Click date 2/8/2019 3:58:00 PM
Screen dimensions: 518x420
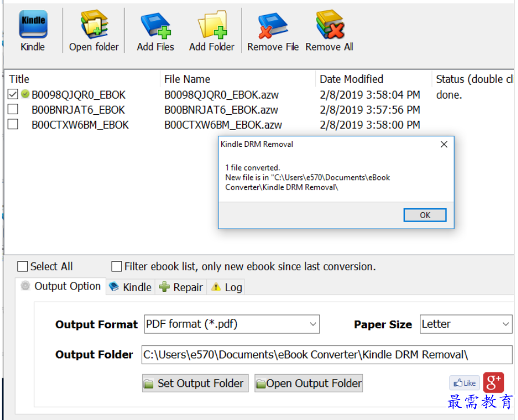(370, 125)
